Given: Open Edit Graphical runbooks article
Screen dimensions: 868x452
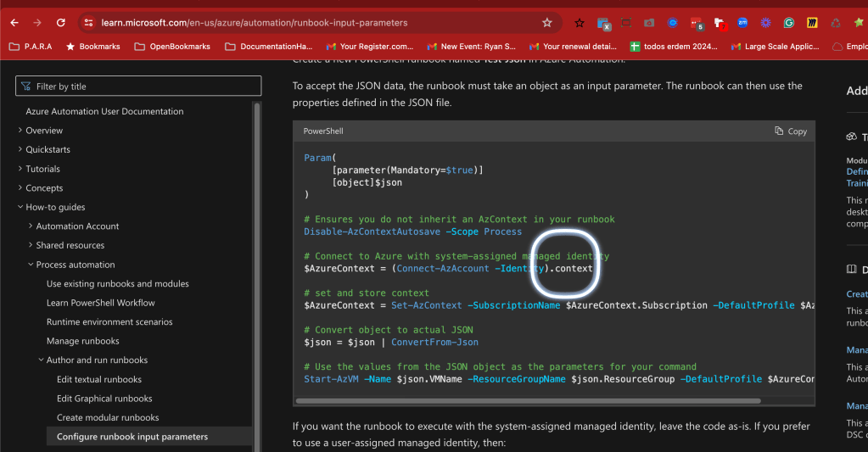Looking at the screenshot, I should [104, 399].
